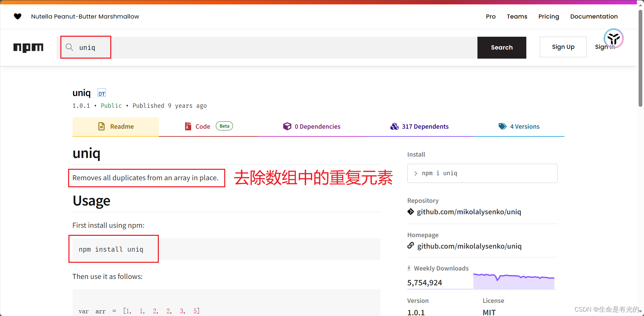The width and height of the screenshot is (644, 316).
Task: Click the repository git diamond icon
Action: (x=411, y=212)
